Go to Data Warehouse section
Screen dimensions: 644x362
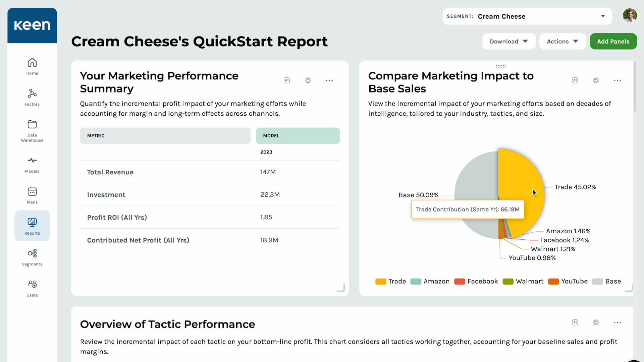pos(32,131)
